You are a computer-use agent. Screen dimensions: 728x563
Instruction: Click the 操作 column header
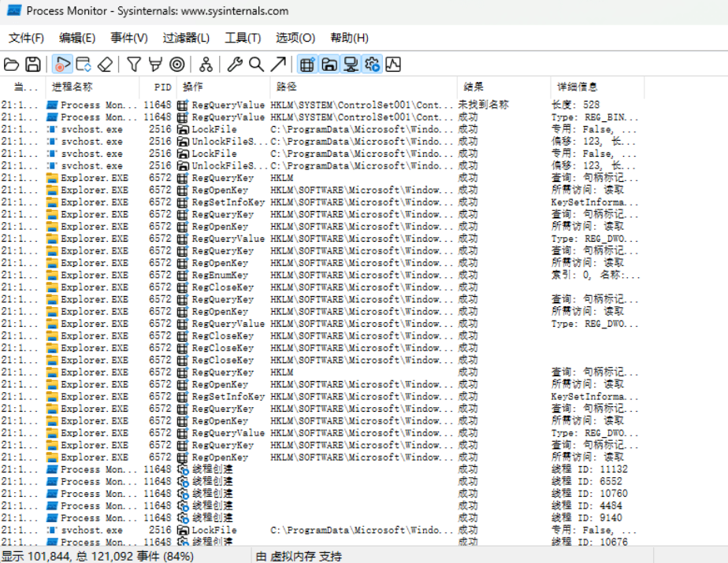(223, 87)
